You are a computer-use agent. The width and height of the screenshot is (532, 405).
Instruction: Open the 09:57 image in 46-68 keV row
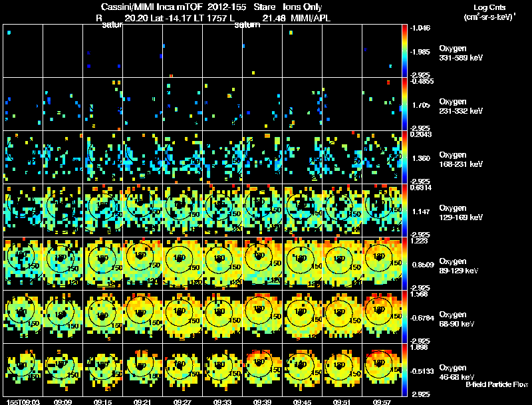[382, 370]
